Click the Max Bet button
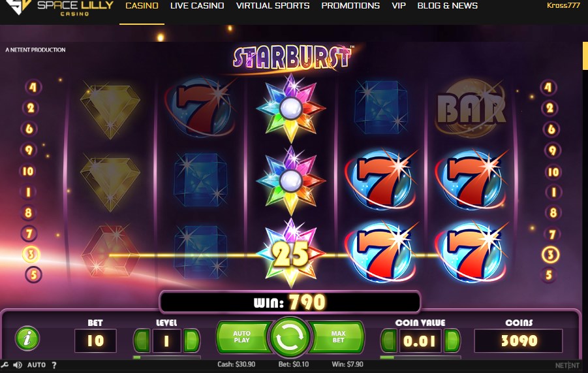This screenshot has width=588, height=373. (x=337, y=337)
